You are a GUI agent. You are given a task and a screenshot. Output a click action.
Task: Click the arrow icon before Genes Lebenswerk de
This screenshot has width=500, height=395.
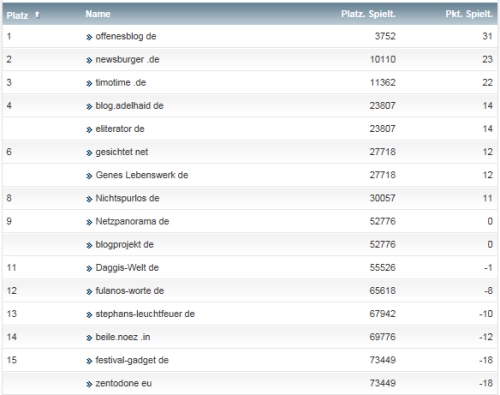click(x=89, y=176)
